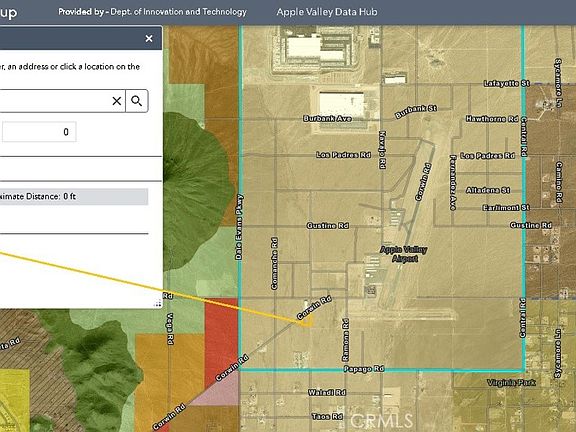Click the Dale Evans Pkwy label

coord(239,227)
